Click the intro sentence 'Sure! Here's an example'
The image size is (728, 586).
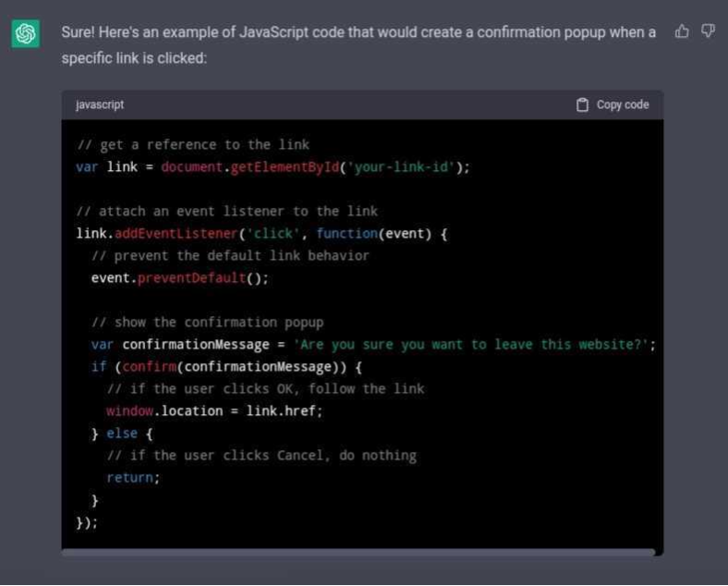click(358, 45)
